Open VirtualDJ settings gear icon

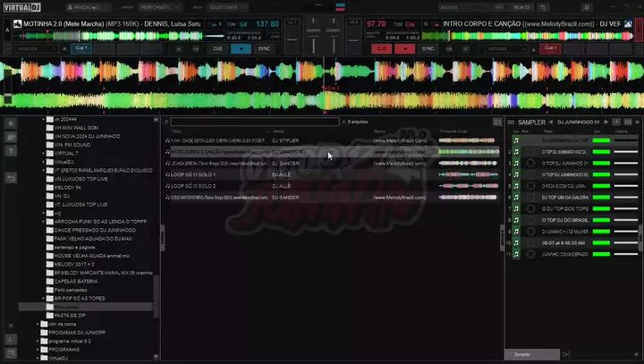pos(587,7)
